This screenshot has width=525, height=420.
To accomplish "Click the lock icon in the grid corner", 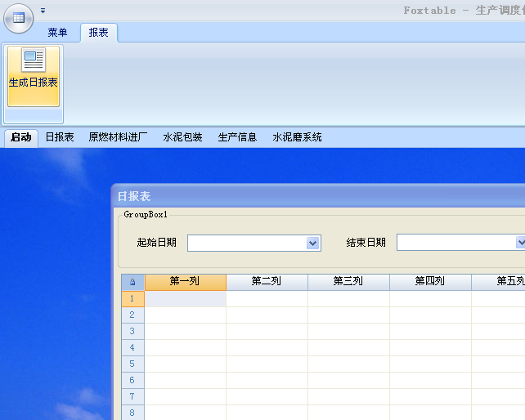I will pyautogui.click(x=132, y=282).
